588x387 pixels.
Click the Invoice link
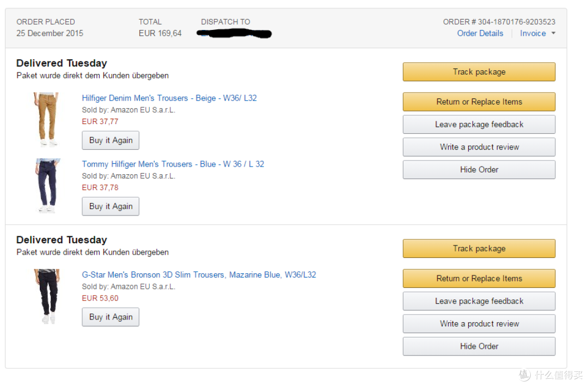pyautogui.click(x=533, y=33)
